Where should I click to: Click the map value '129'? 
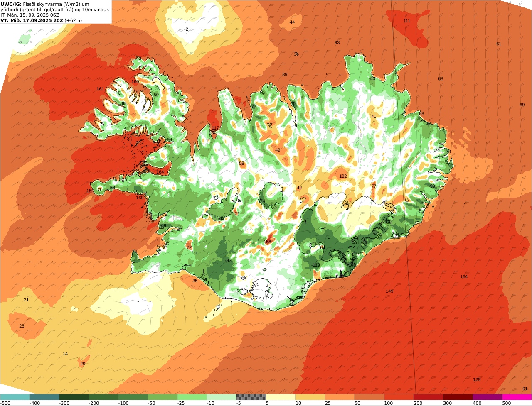click(x=477, y=380)
